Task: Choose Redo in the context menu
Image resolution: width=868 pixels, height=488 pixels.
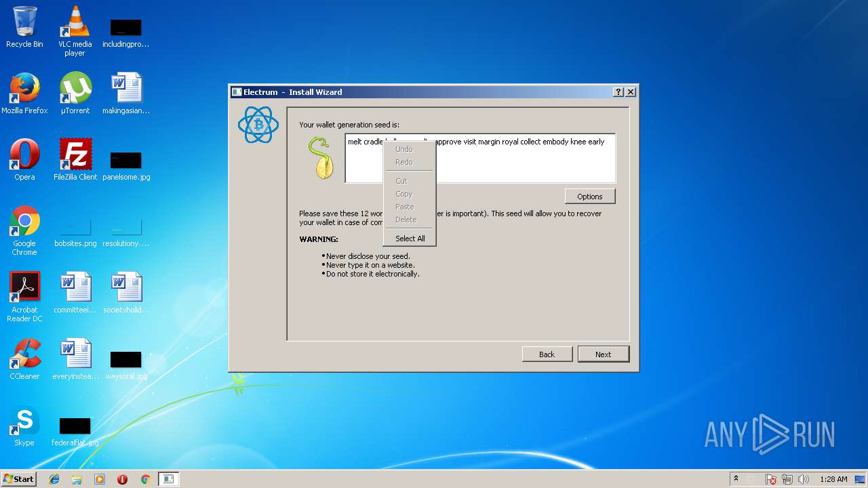Action: (x=410, y=162)
